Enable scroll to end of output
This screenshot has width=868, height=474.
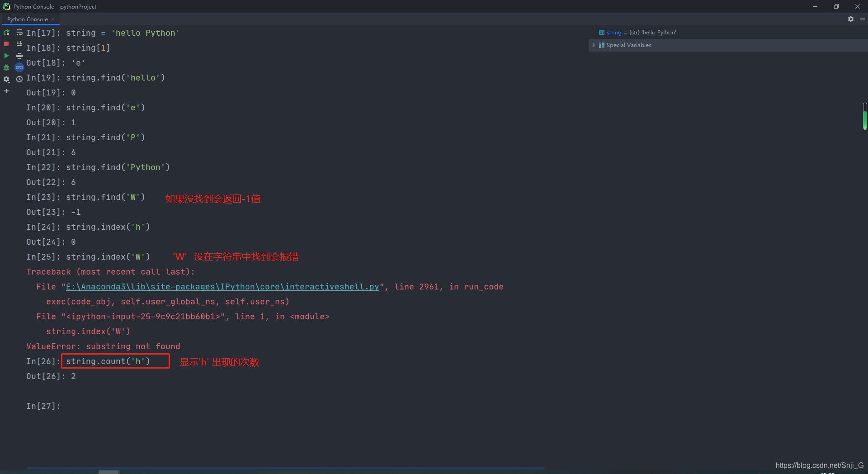(19, 44)
